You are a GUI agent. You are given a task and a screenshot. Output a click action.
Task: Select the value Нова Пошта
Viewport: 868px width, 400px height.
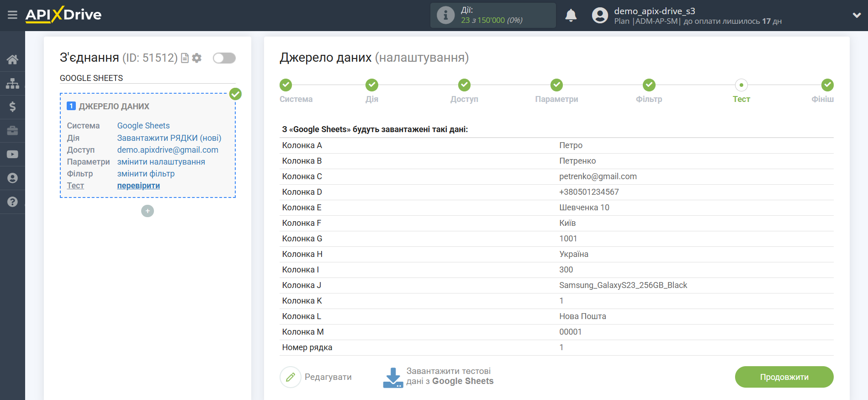click(x=582, y=316)
